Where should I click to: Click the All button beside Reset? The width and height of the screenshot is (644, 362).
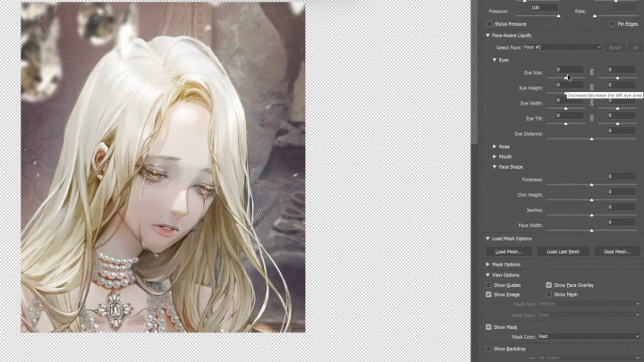[634, 47]
